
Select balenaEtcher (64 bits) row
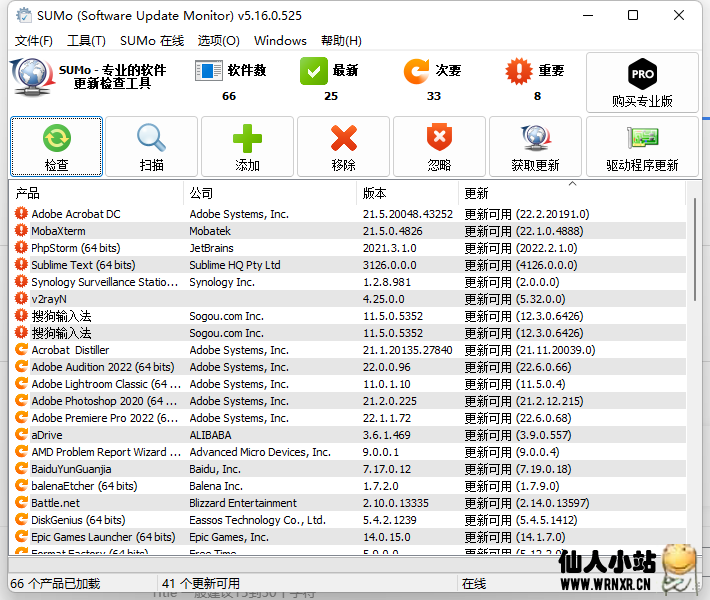pyautogui.click(x=347, y=485)
